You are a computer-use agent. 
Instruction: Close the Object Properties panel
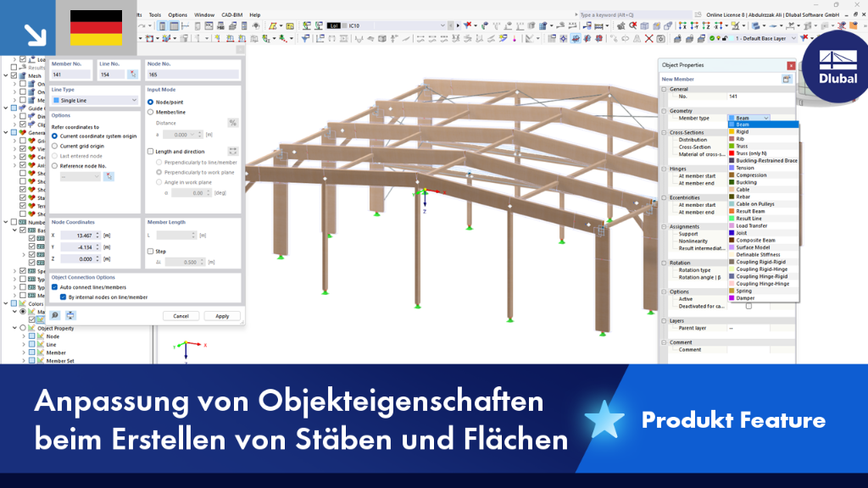pyautogui.click(x=791, y=65)
